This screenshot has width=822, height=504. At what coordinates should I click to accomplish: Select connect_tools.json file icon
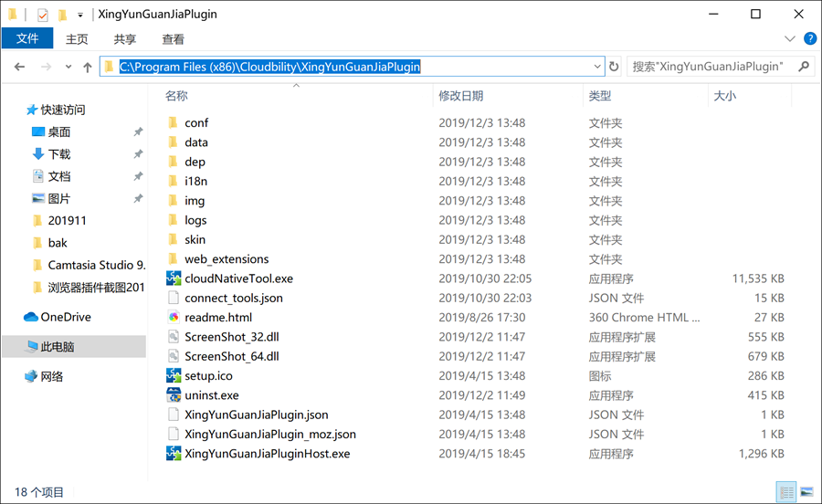coord(174,298)
